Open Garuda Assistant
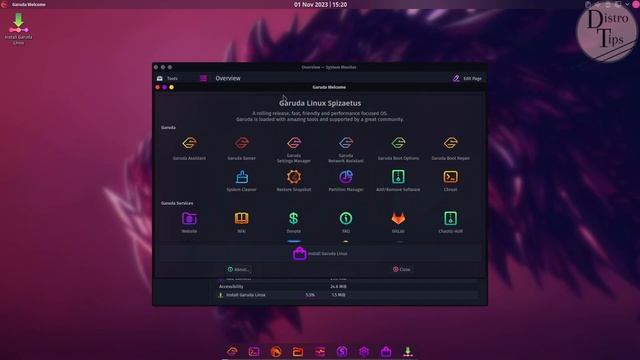640x360 pixels. pyautogui.click(x=189, y=148)
